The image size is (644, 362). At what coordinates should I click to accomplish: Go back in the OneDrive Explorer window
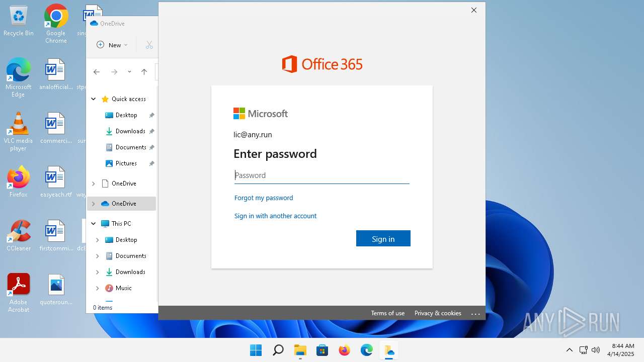tap(97, 72)
